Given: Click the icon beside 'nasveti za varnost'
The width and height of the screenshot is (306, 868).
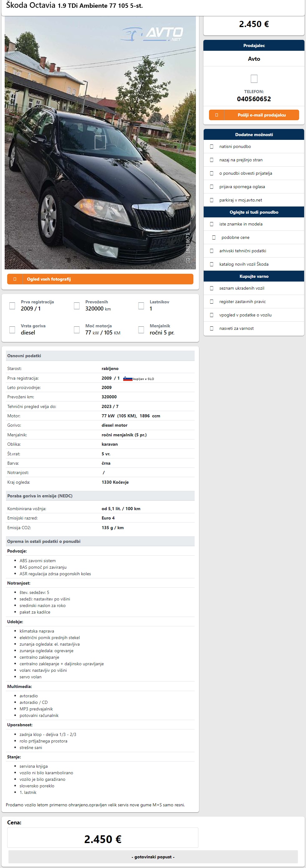Looking at the screenshot, I should coord(211,328).
